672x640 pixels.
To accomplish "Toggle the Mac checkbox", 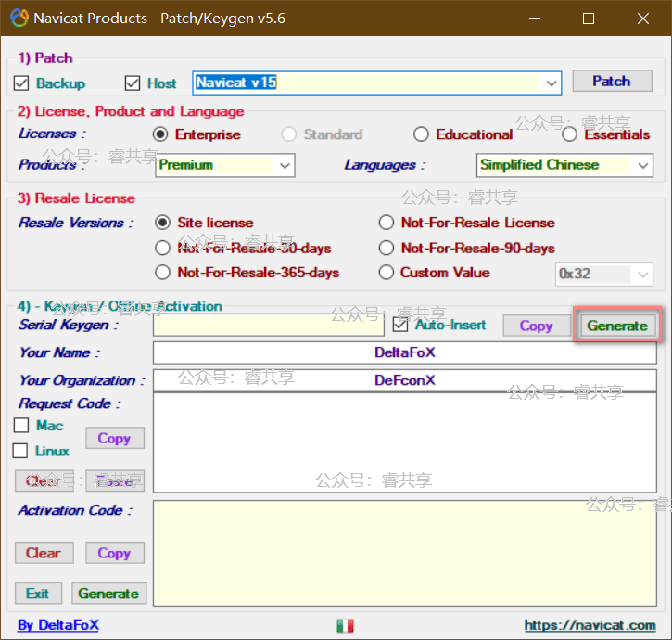I will click(x=21, y=426).
